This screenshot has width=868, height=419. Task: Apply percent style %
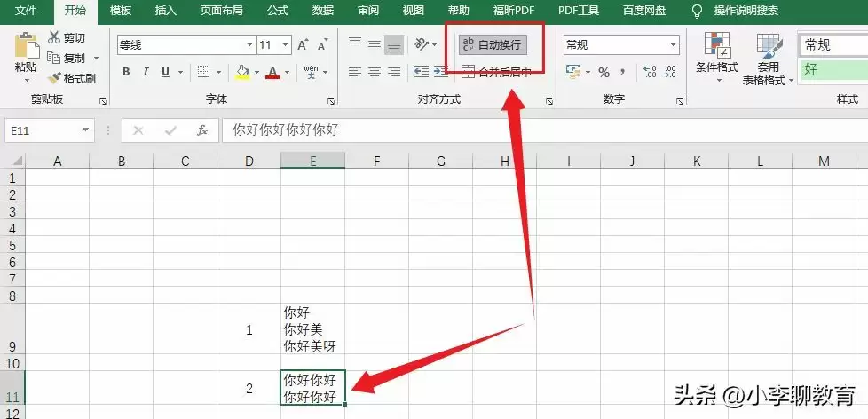pyautogui.click(x=604, y=73)
